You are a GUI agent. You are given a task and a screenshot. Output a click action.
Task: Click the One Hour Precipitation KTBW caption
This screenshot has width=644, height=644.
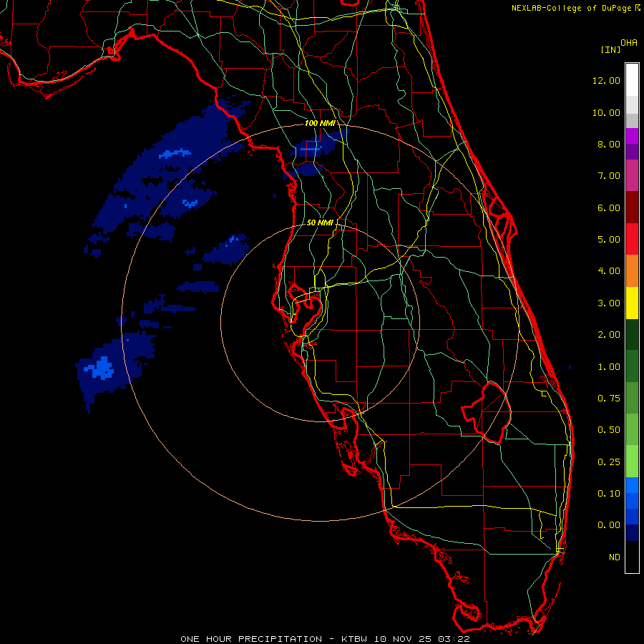325,639
